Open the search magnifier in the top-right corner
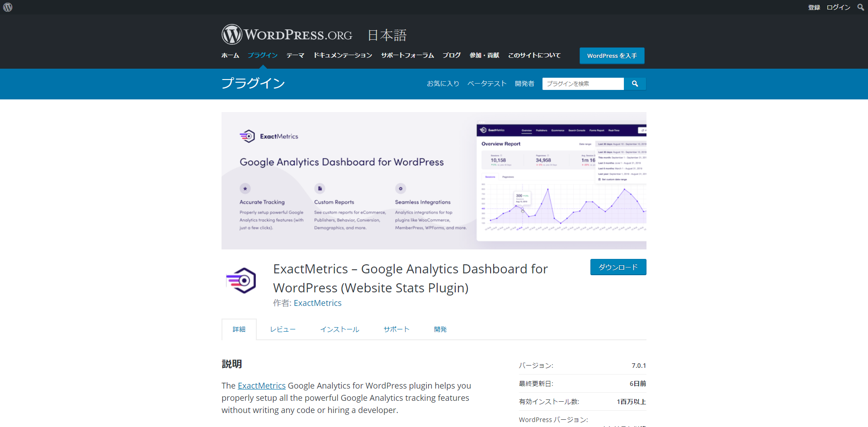Viewport: 868px width, 427px height. tap(860, 7)
